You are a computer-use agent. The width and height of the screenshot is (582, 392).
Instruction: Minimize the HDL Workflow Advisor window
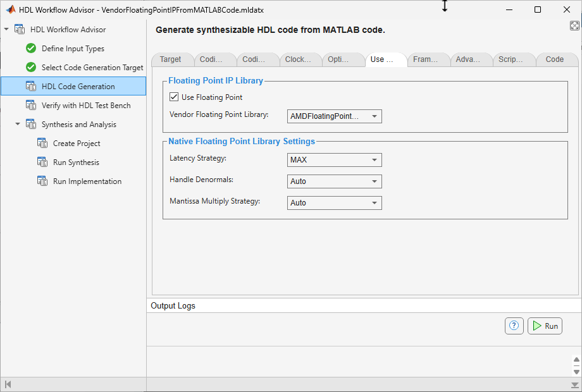point(509,9)
